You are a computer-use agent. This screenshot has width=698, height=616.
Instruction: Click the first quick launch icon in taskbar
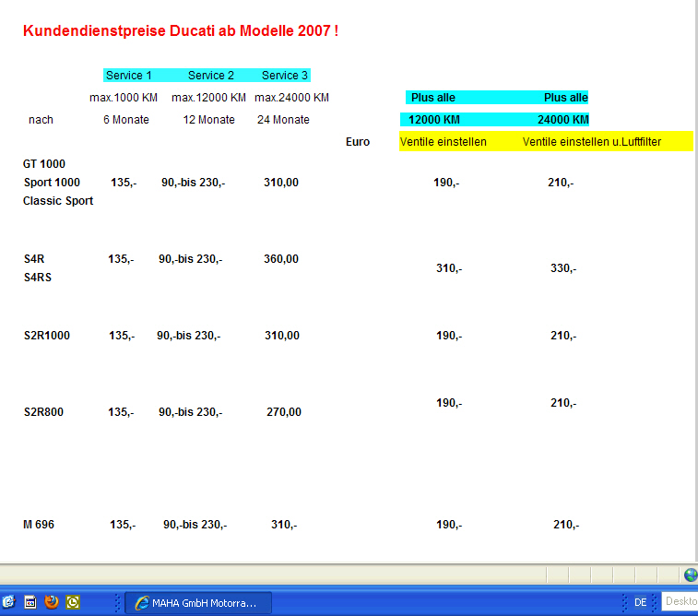[x=8, y=602]
